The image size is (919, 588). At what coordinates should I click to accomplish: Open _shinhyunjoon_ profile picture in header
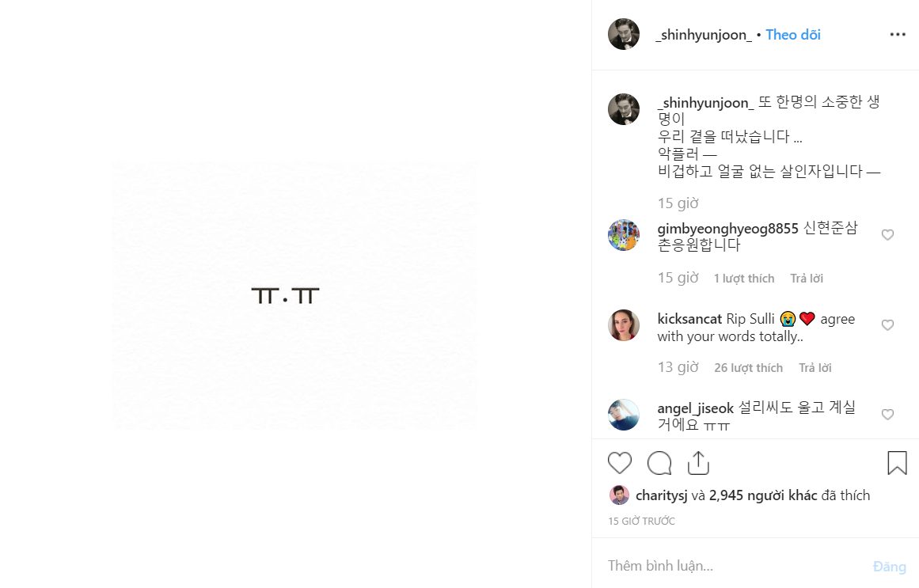coord(624,35)
